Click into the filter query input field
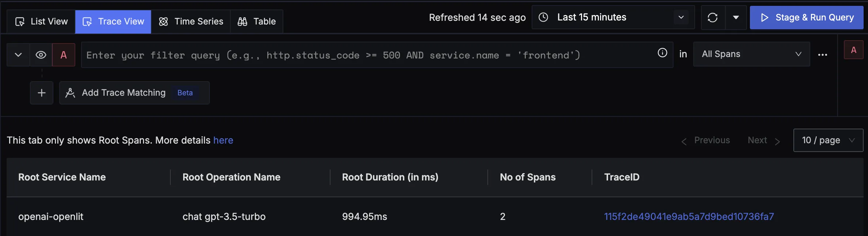Screen dimensions: 868x236 click(x=366, y=55)
